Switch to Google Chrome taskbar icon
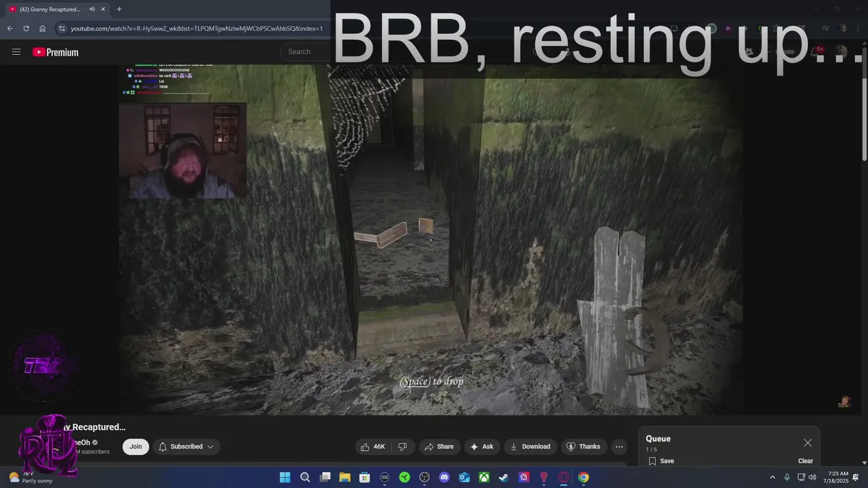The image size is (868, 488). 583,477
